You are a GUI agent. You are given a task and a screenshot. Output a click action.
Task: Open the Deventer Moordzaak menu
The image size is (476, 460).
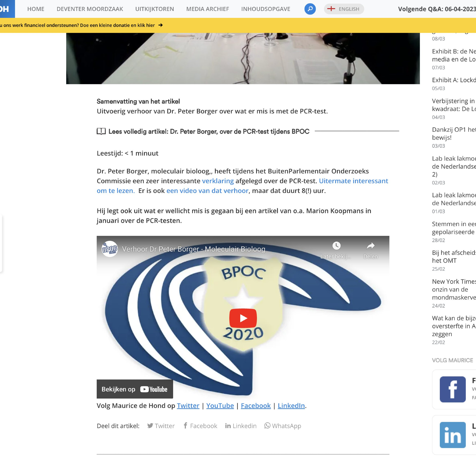pos(90,9)
